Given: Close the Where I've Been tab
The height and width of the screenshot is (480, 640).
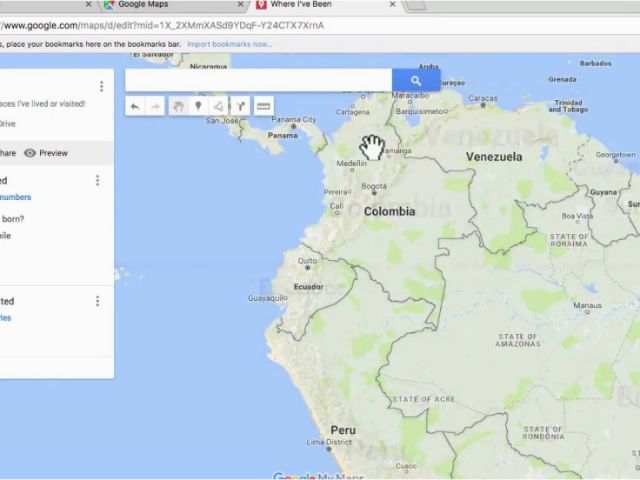Looking at the screenshot, I should click(x=392, y=4).
